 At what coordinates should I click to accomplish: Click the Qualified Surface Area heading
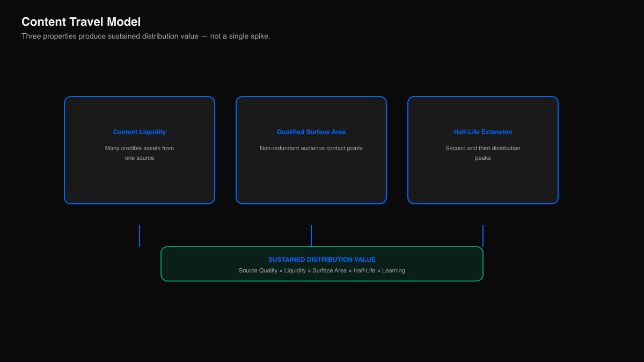point(311,132)
